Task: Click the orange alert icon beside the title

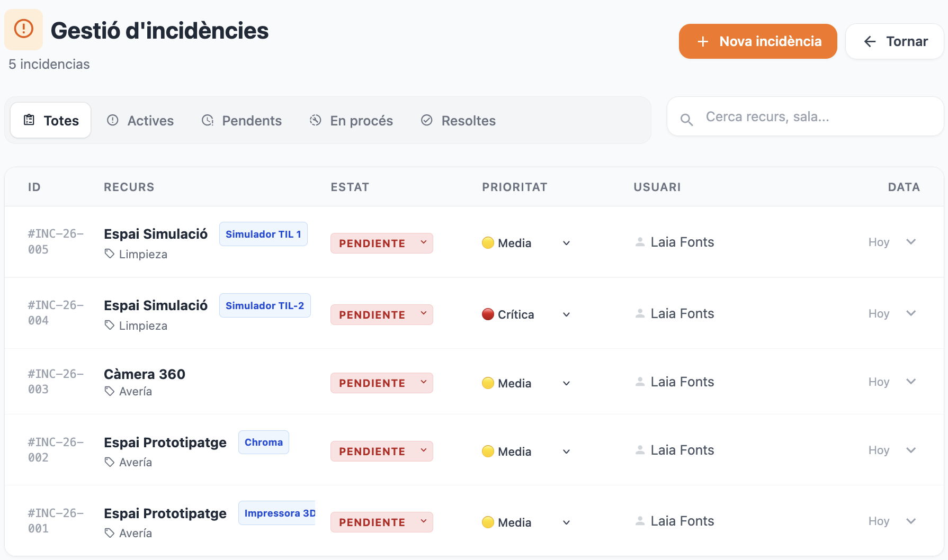Action: [x=23, y=29]
